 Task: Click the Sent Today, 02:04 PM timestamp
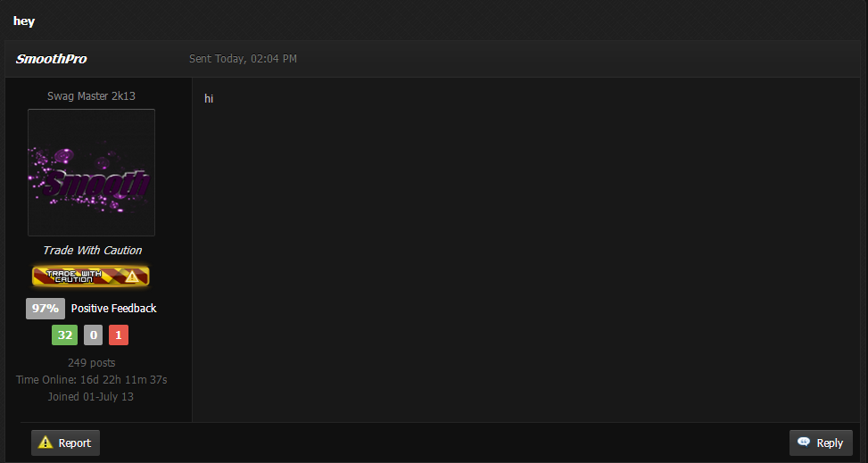click(x=243, y=59)
